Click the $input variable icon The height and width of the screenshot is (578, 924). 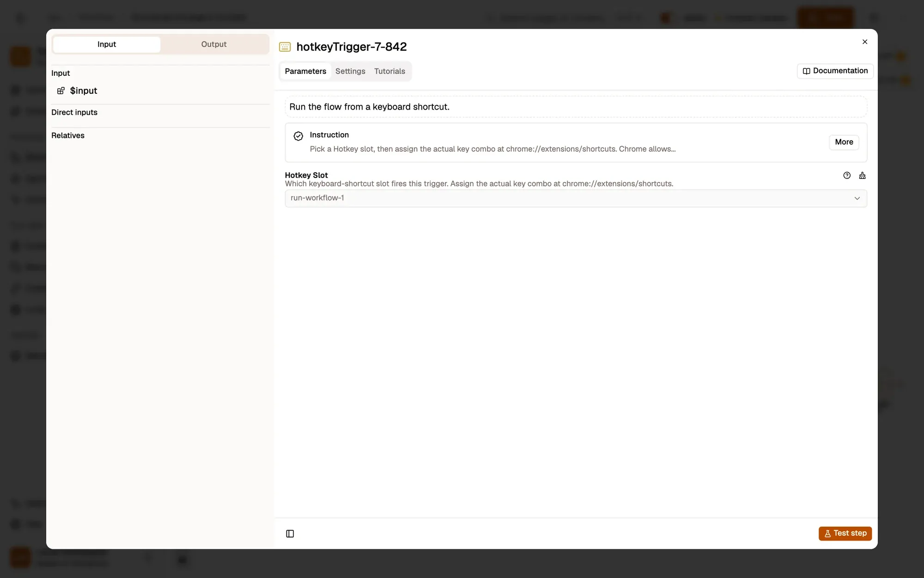(61, 91)
